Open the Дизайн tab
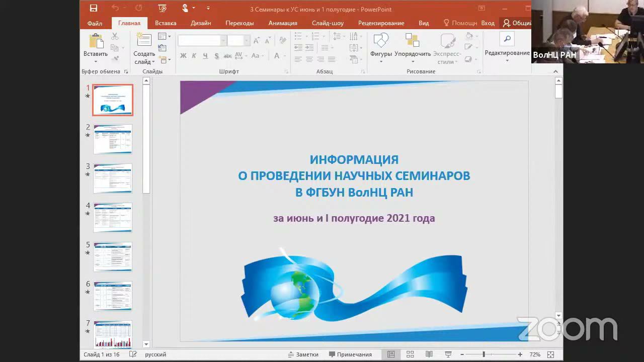 pos(201,23)
